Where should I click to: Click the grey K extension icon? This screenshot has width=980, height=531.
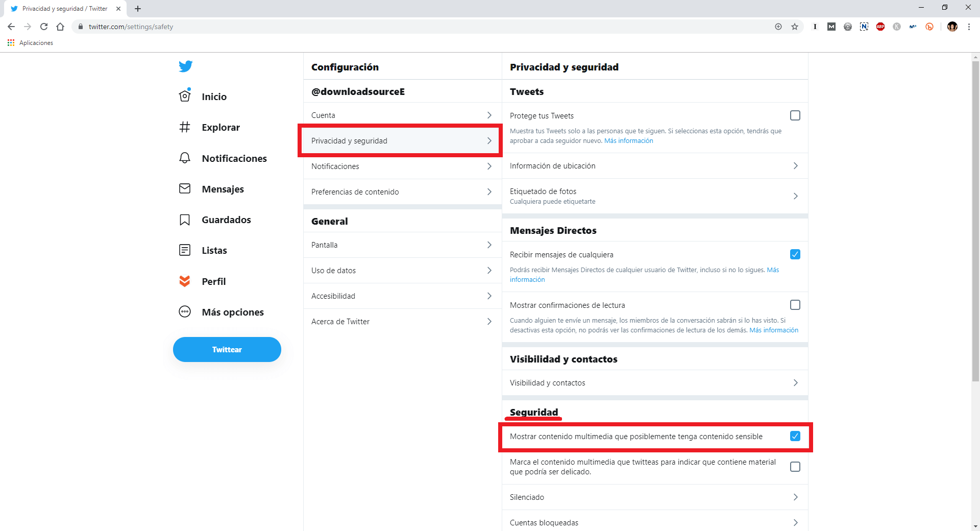(897, 27)
